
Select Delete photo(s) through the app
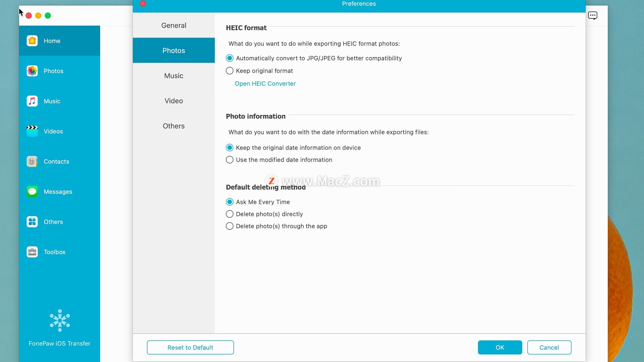point(230,226)
